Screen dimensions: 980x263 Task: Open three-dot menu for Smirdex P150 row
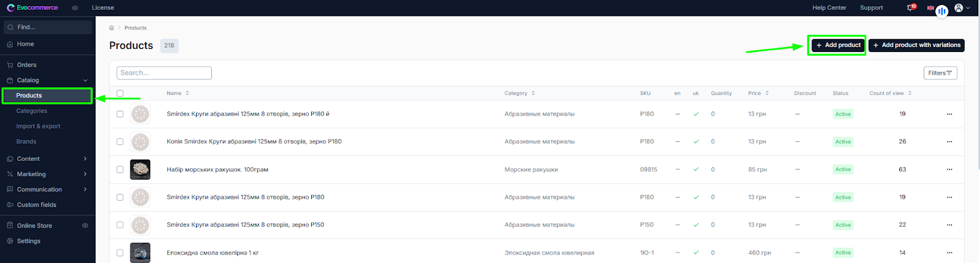tap(949, 225)
